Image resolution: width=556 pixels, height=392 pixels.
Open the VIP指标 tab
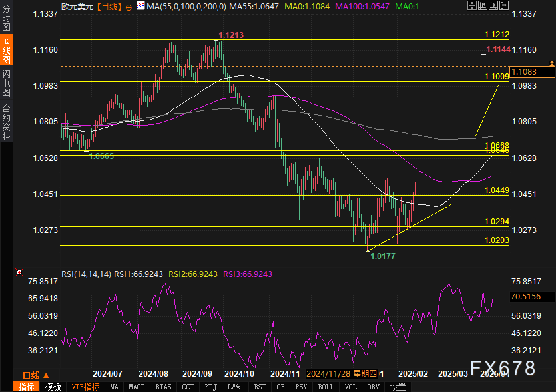coord(85,387)
